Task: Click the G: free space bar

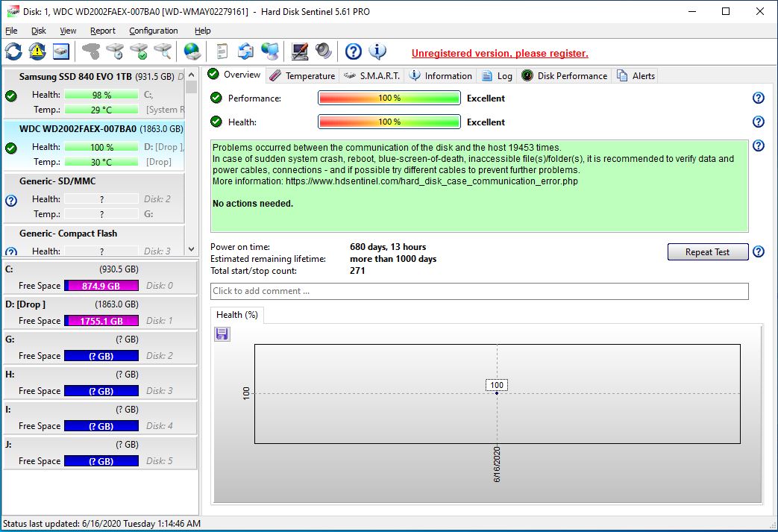Action: coord(101,356)
